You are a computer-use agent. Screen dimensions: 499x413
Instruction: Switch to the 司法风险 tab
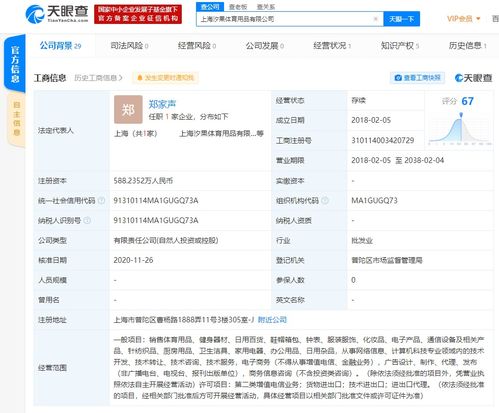click(x=129, y=46)
